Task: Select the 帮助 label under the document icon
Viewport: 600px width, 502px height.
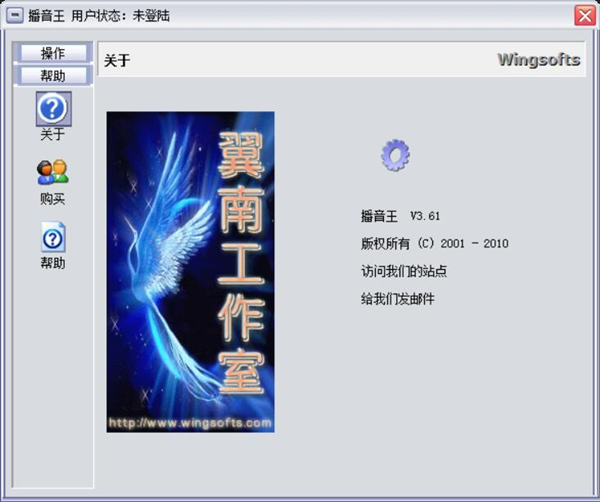Action: click(53, 263)
